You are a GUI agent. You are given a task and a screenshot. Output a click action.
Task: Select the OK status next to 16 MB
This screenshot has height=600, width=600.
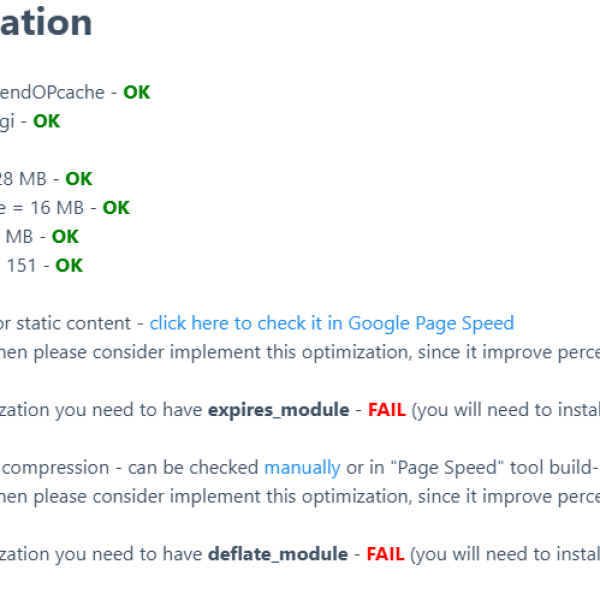pyautogui.click(x=116, y=208)
